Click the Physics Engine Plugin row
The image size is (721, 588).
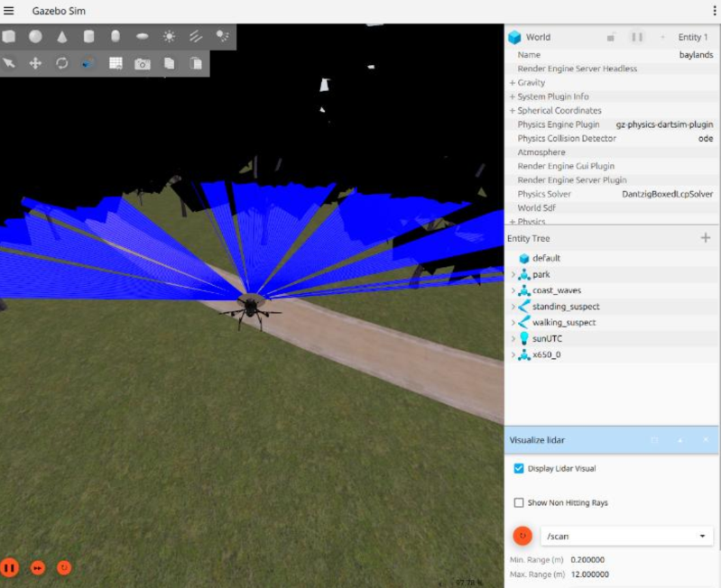(x=612, y=124)
